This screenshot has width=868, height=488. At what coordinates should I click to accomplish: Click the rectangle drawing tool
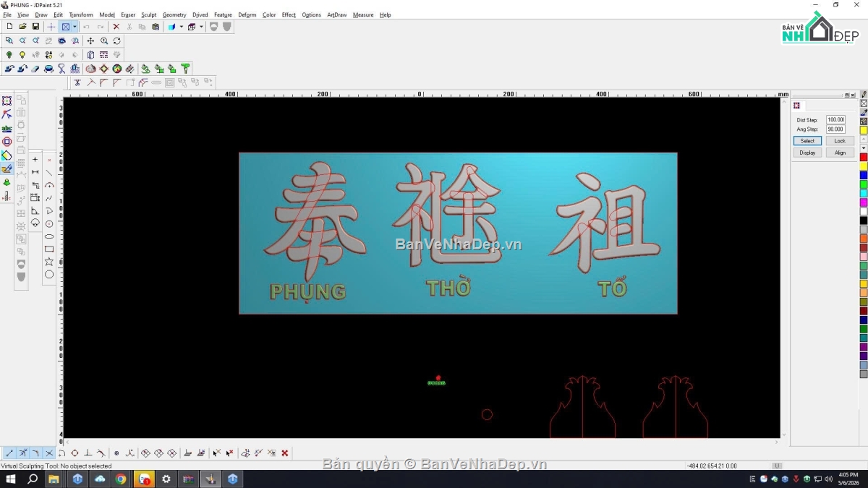pos(49,249)
